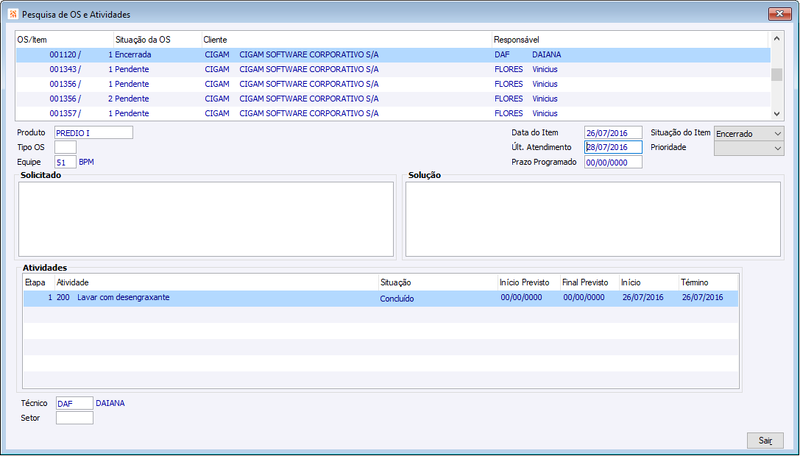Click the Início Previsto column header
The image size is (800, 456).
point(529,283)
